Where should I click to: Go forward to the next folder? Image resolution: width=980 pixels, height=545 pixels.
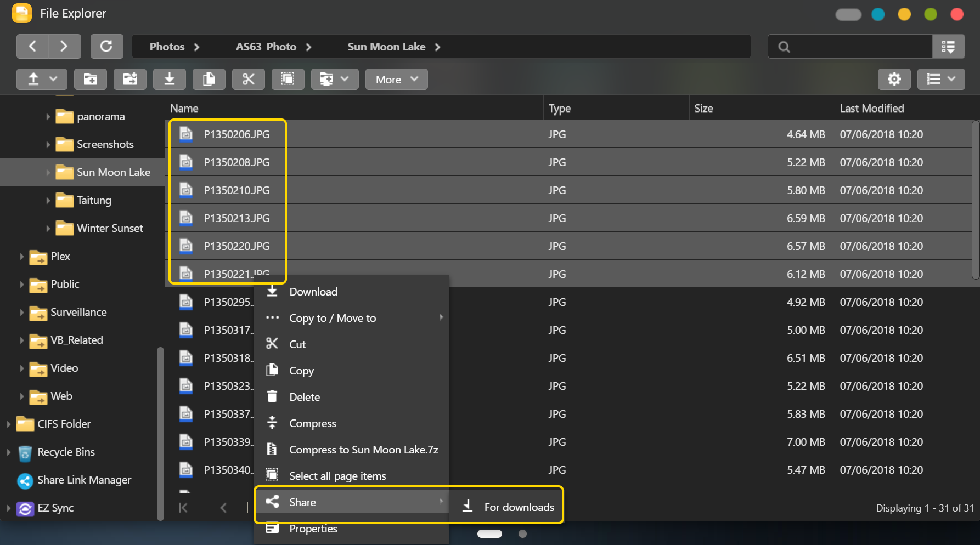pyautogui.click(x=65, y=46)
